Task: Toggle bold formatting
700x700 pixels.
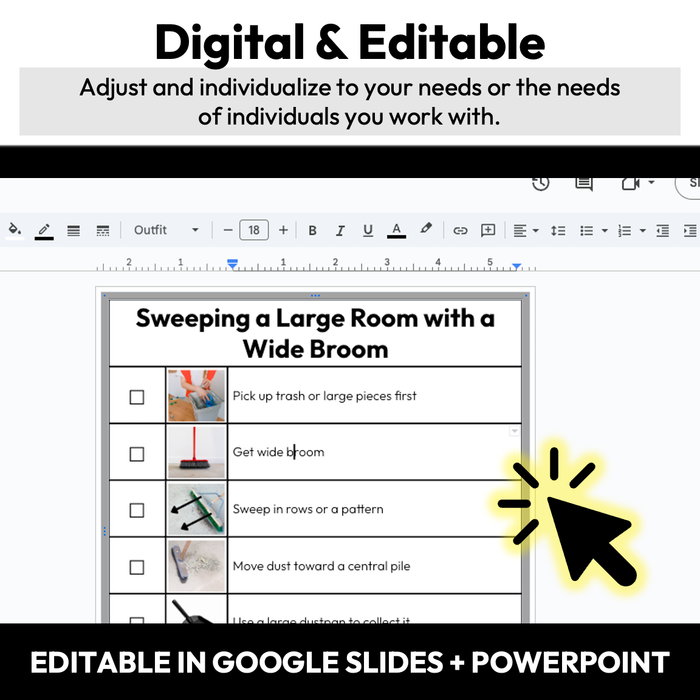Action: 312,230
